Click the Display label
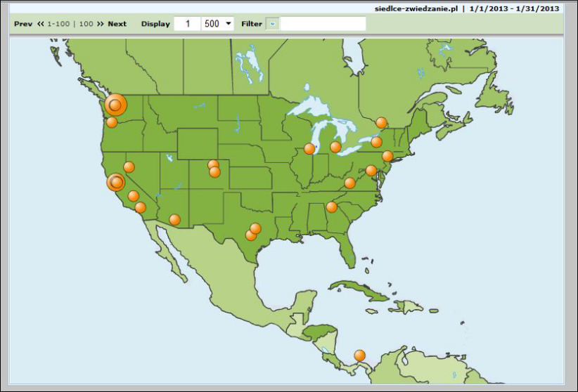Viewport: 578px width, 392px height. click(x=155, y=24)
